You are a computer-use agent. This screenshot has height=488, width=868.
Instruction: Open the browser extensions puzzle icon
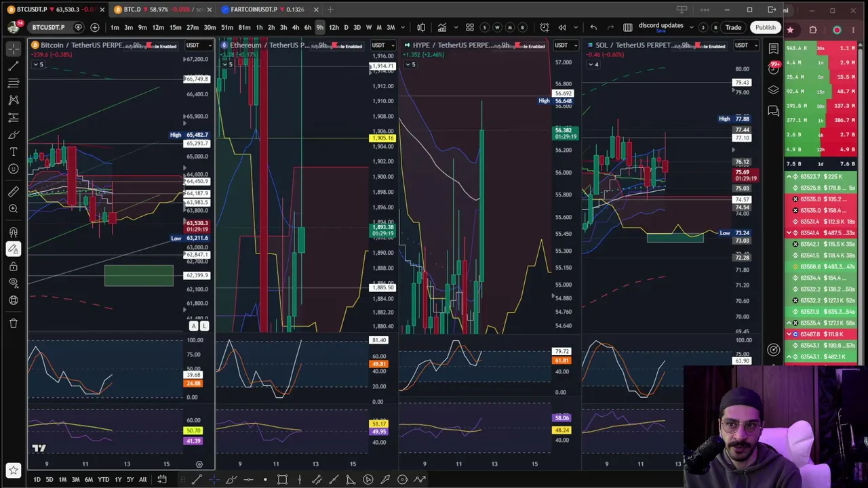813,30
